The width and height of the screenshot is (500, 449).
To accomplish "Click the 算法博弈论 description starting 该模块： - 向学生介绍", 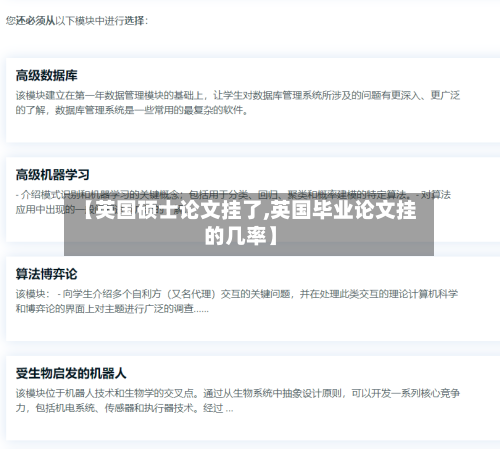I will [237, 301].
